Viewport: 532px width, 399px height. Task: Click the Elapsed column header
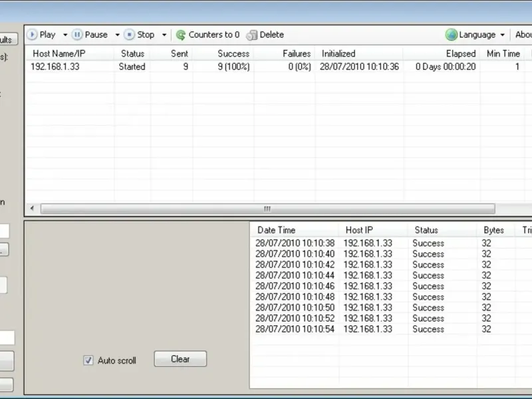coord(442,54)
